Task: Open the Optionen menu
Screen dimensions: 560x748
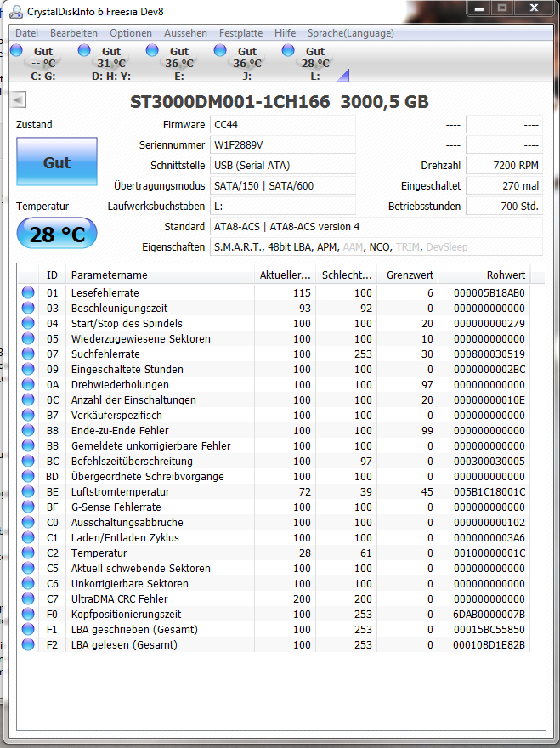Action: click(131, 33)
